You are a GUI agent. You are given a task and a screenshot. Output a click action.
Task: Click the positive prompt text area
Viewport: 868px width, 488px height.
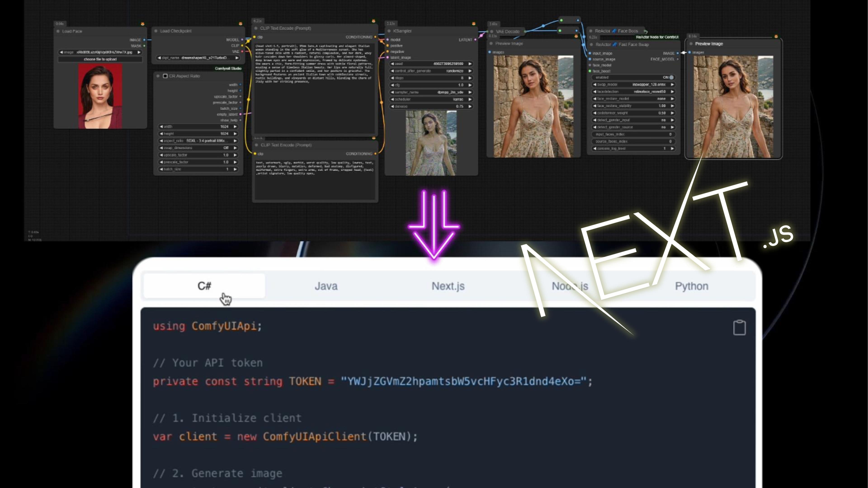point(314,88)
